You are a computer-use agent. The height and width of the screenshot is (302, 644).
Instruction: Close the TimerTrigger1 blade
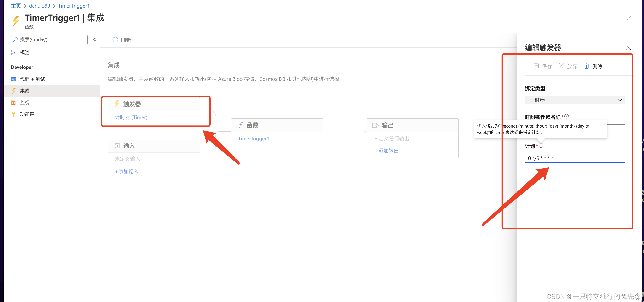[628, 18]
